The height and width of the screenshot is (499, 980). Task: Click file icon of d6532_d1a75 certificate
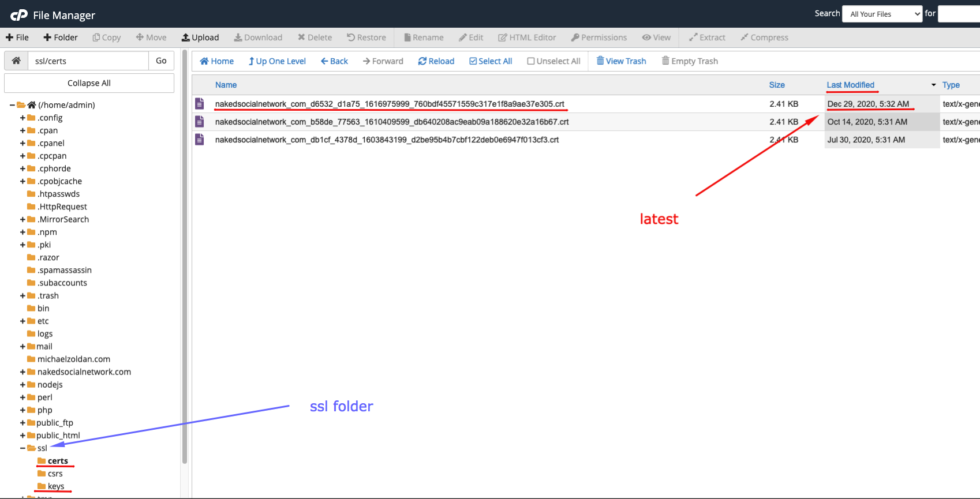[200, 104]
